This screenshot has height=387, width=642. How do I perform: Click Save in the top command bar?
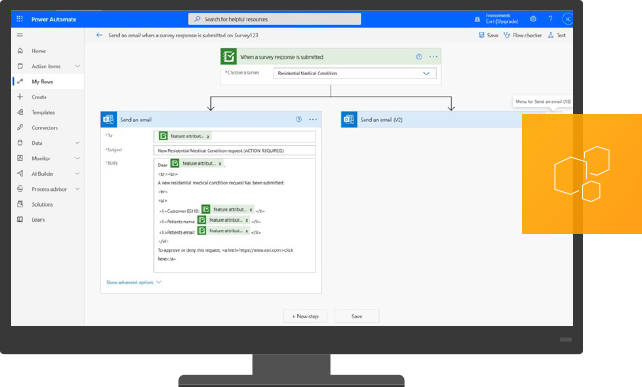pos(488,35)
